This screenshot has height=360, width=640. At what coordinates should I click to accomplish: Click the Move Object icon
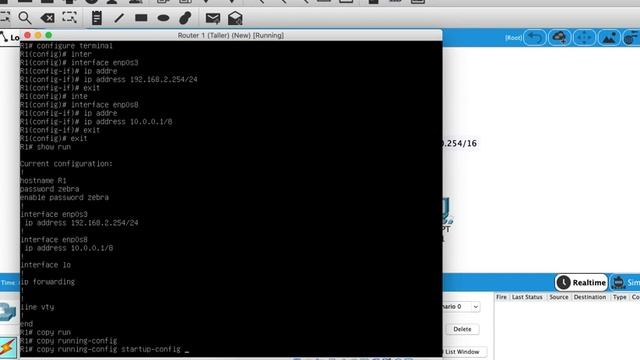click(584, 38)
